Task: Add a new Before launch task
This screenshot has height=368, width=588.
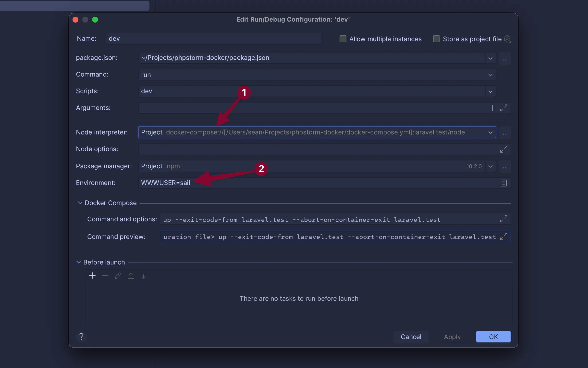Action: (92, 276)
